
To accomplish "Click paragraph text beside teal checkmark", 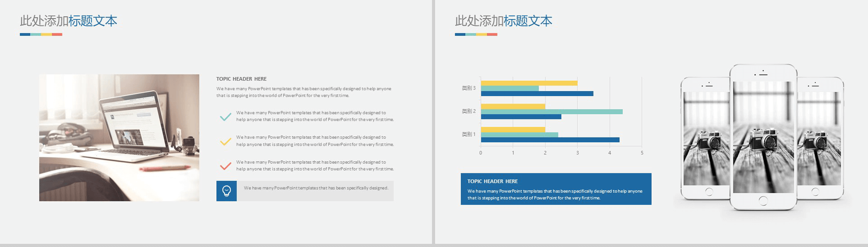I will [x=315, y=116].
